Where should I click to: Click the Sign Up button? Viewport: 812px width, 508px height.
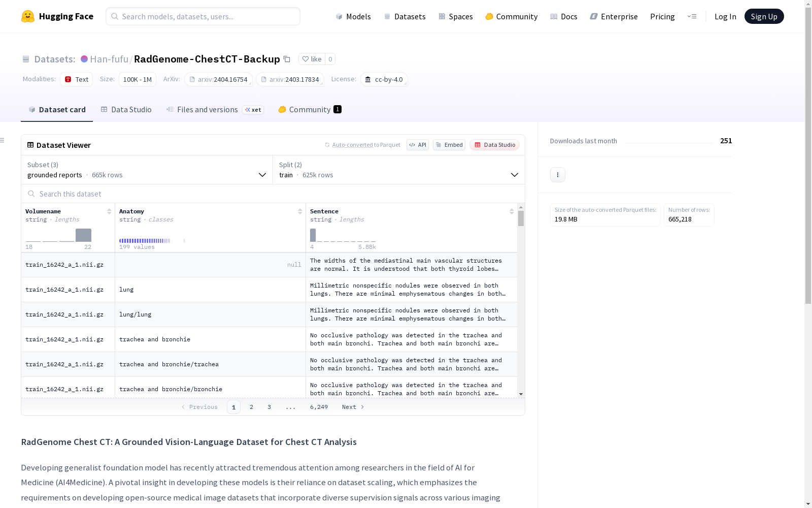tap(764, 16)
